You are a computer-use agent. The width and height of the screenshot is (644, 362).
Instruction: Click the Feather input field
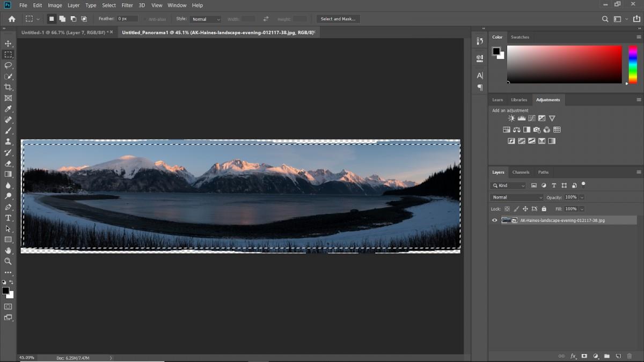128,19
